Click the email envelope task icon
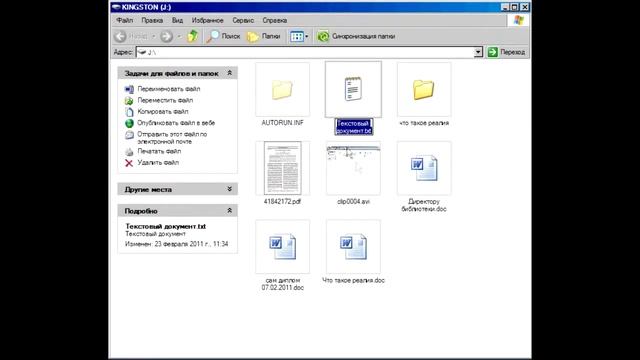Viewport: 640px width, 360px height. (129, 135)
